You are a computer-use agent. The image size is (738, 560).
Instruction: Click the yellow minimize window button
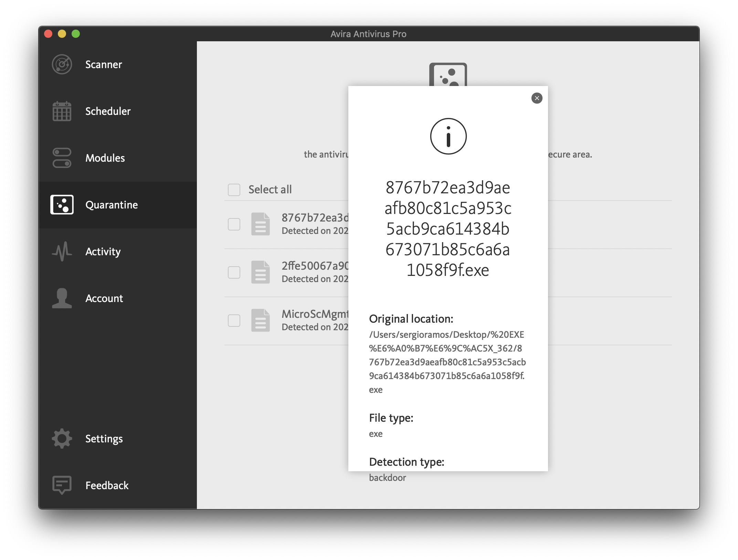point(62,34)
